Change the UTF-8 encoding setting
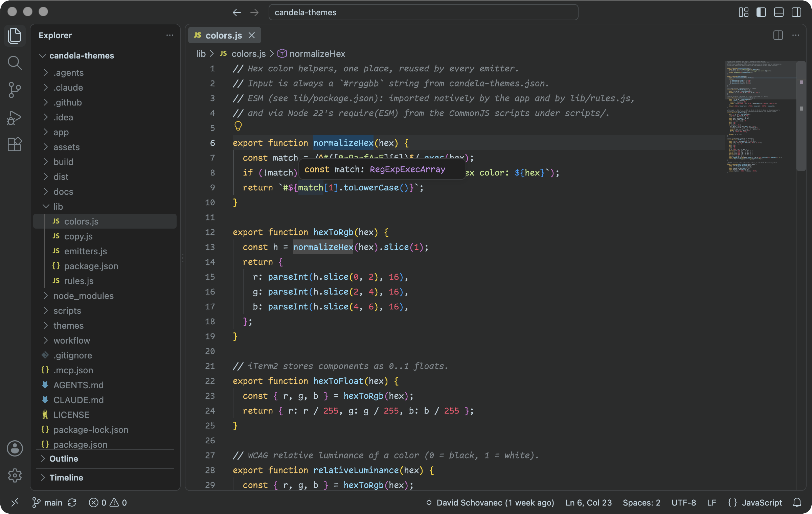This screenshot has height=514, width=812. [x=684, y=503]
